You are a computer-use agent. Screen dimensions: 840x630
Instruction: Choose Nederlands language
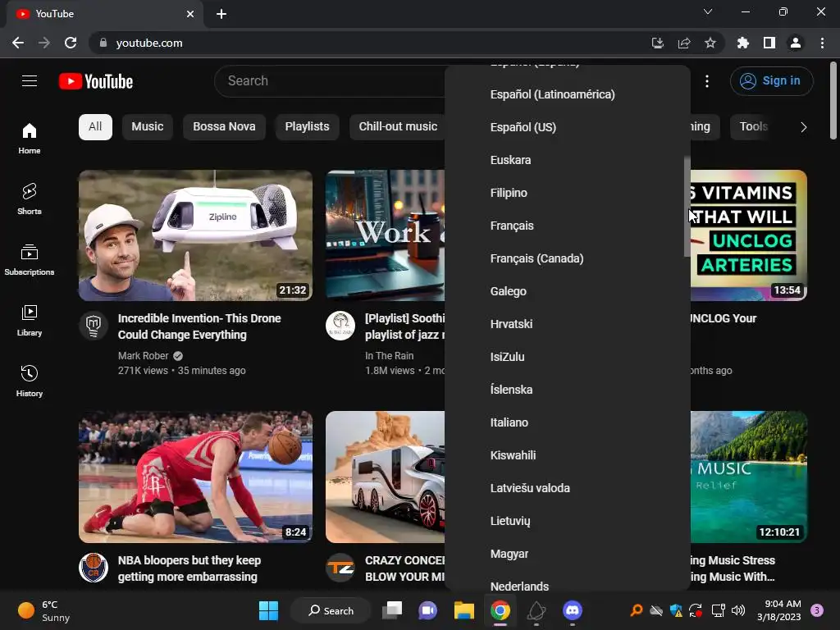point(568,582)
